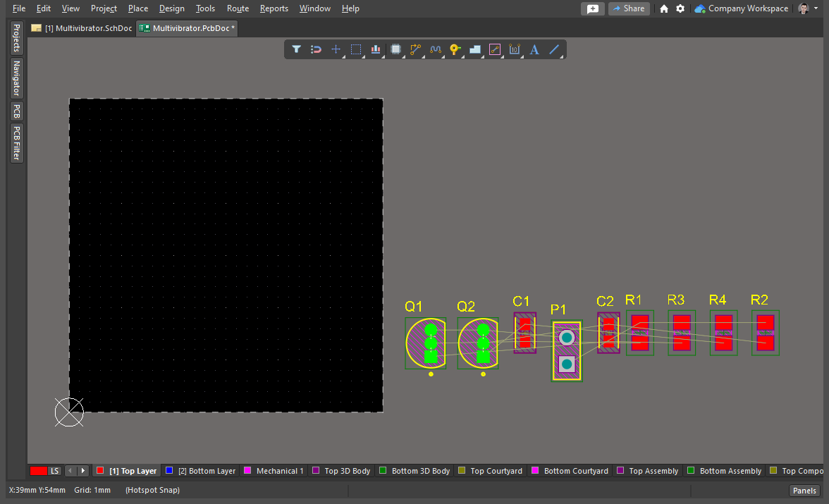Screen dimensions: 829x504
Task: Select the Place String text tool
Action: [x=534, y=49]
